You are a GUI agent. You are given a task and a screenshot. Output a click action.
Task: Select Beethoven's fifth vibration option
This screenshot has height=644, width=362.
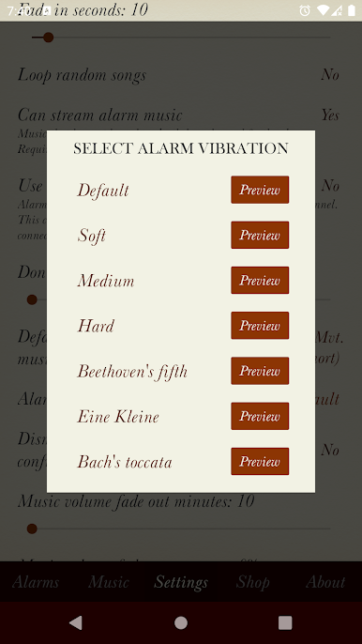click(x=132, y=372)
